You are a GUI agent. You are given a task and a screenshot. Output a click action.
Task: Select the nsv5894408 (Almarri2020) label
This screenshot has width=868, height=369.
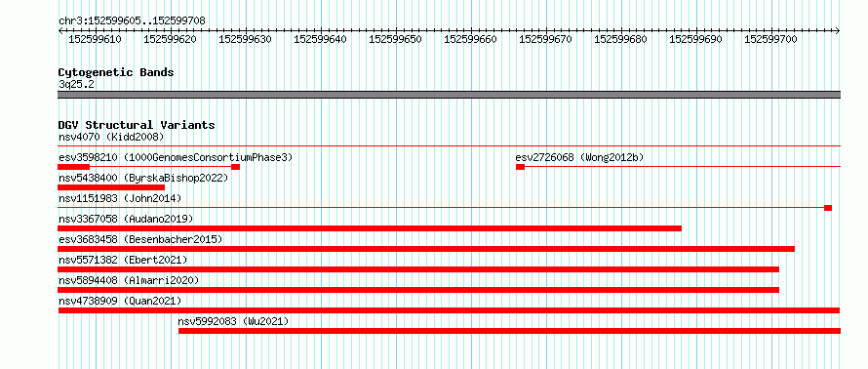tap(129, 280)
